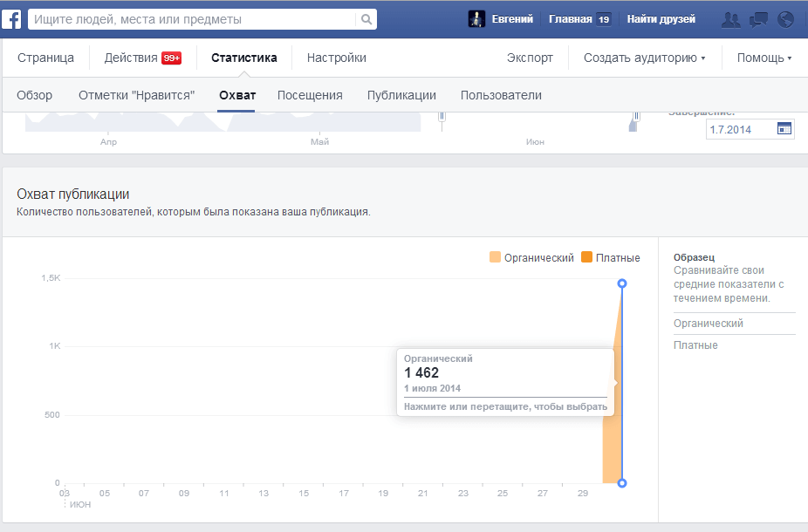The image size is (808, 532).
Task: Open the Посещения subtab
Action: click(310, 95)
